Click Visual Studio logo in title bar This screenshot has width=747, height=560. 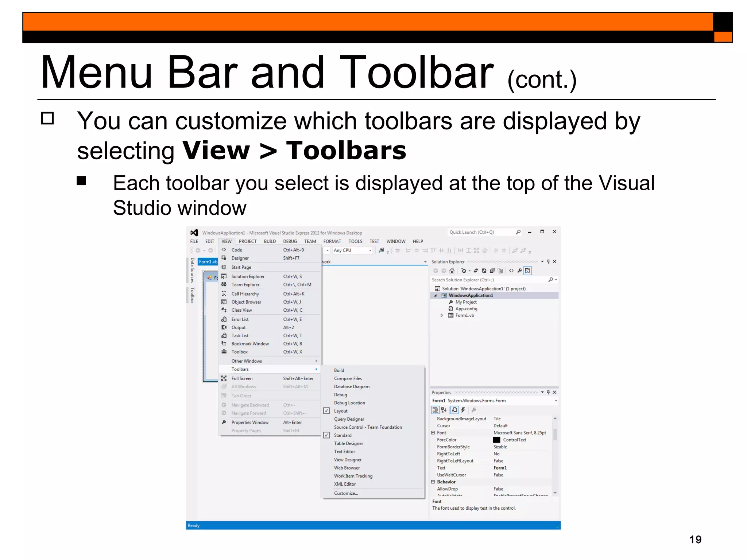click(194, 233)
